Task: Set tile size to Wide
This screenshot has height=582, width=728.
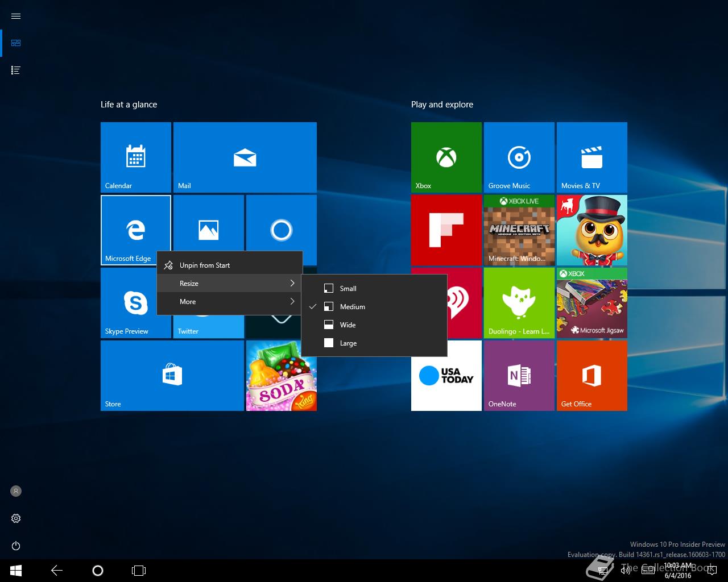Action: pyautogui.click(x=374, y=325)
